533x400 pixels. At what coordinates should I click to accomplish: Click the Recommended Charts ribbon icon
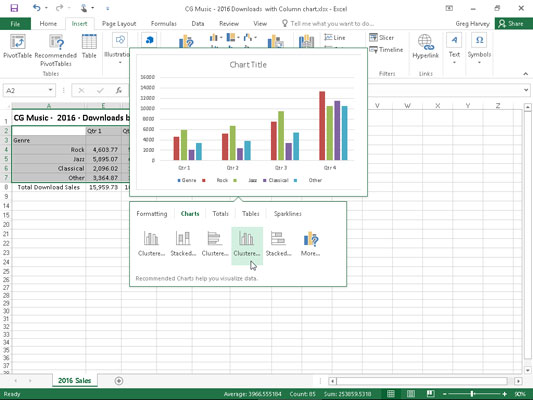tap(186, 42)
